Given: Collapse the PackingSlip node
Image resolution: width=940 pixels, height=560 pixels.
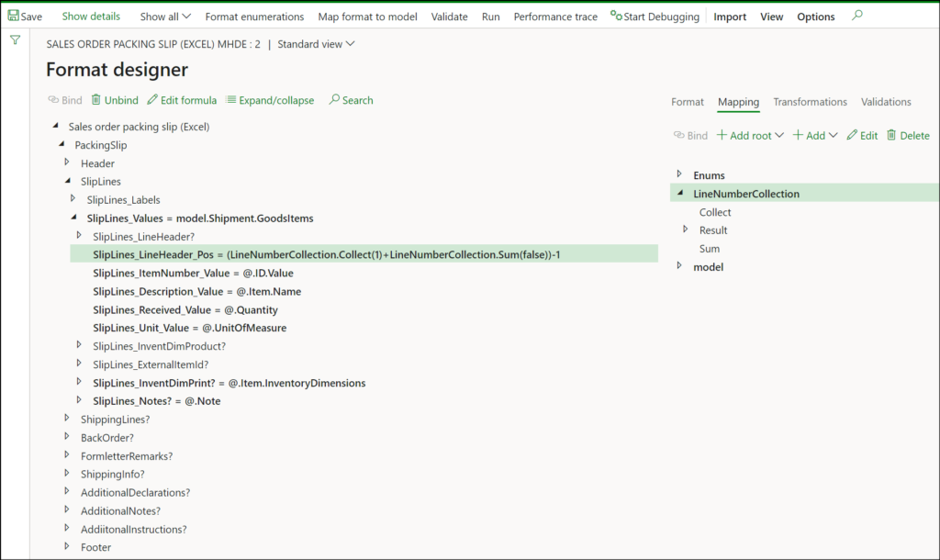Looking at the screenshot, I should click(x=62, y=144).
